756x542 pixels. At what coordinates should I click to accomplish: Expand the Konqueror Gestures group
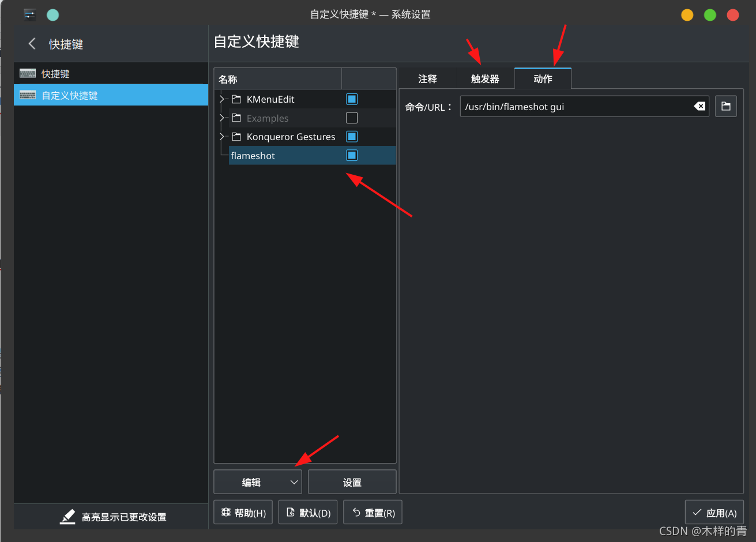(x=222, y=137)
